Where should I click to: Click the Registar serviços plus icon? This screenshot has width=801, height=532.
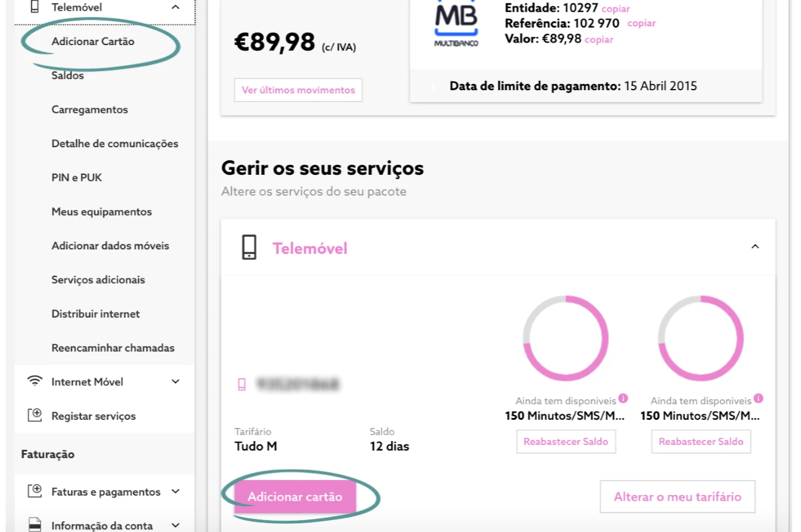35,415
